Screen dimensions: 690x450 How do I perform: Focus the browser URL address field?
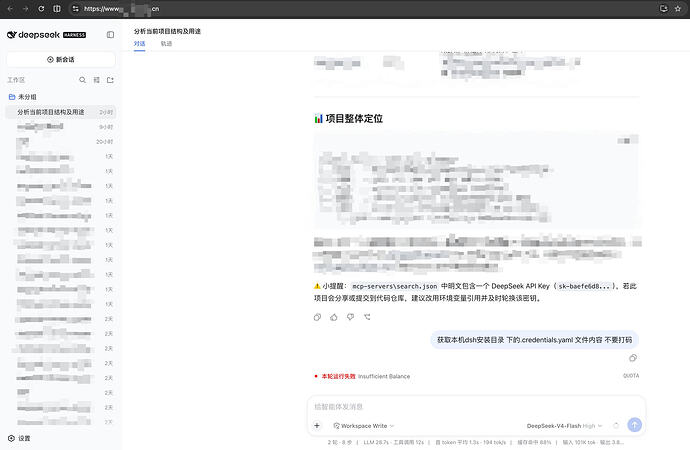pos(361,8)
